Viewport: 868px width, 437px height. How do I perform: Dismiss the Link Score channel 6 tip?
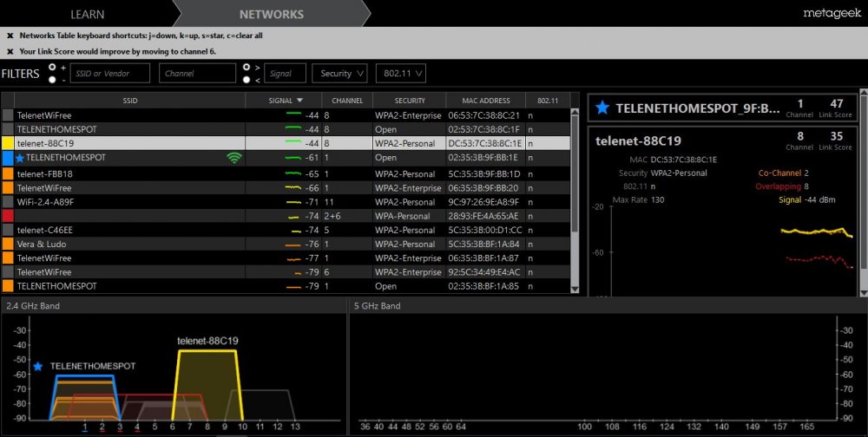(10, 51)
